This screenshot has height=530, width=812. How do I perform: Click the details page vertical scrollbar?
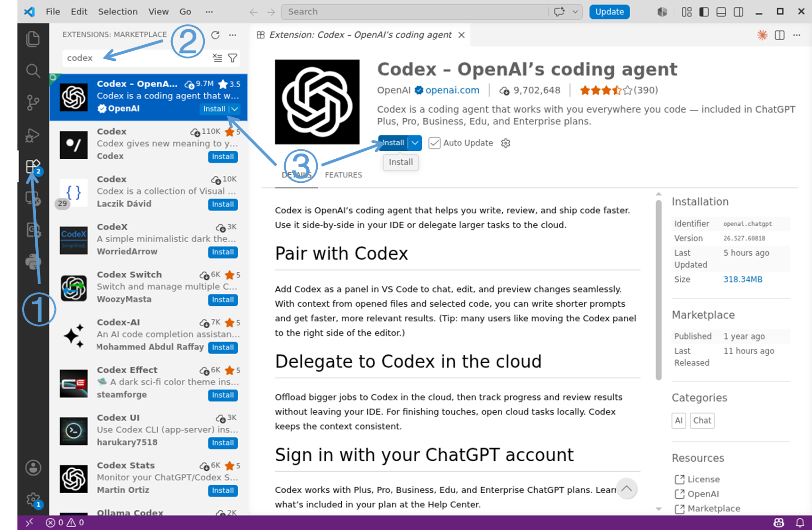point(659,290)
